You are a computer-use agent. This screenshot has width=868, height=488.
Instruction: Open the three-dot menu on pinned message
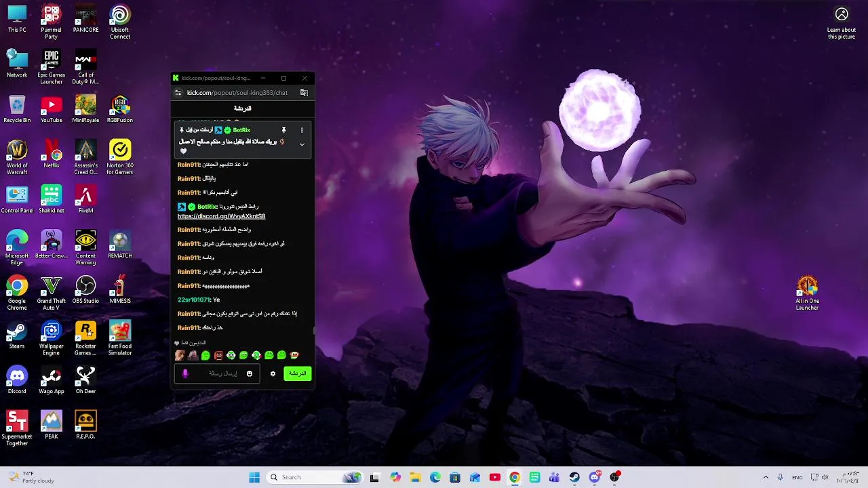(x=302, y=130)
